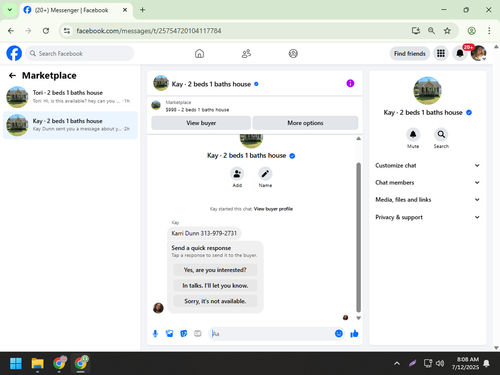Focus the Aa message input field
The image size is (500, 375).
pos(272,334)
